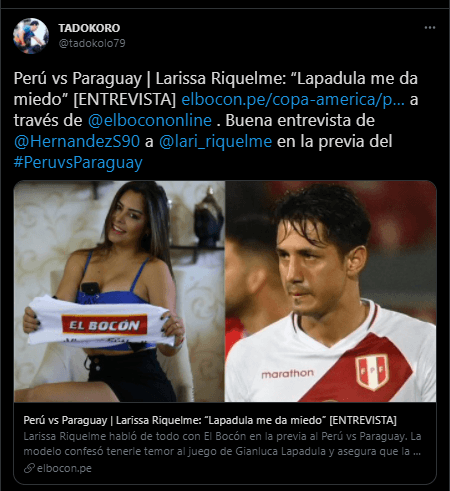Open the three-dot more options menu
This screenshot has height=491, width=450.
(430, 28)
